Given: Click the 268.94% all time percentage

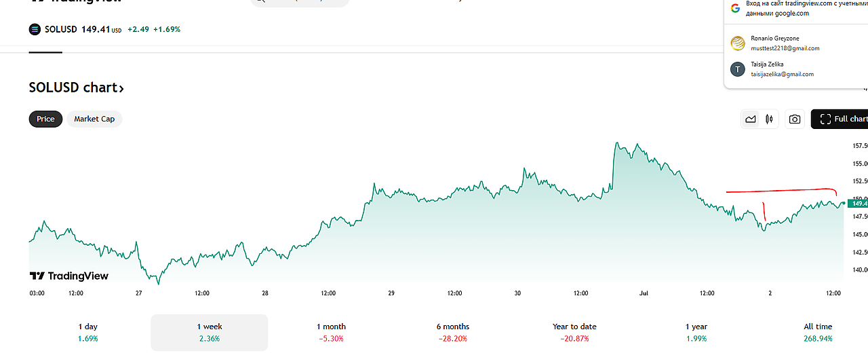Looking at the screenshot, I should click(818, 338).
